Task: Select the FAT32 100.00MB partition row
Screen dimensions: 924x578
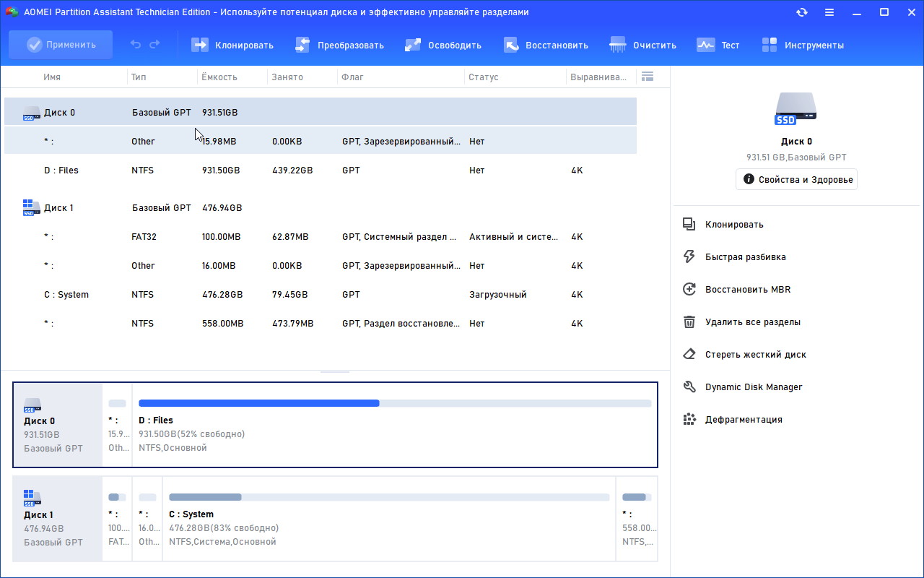Action: tap(321, 236)
